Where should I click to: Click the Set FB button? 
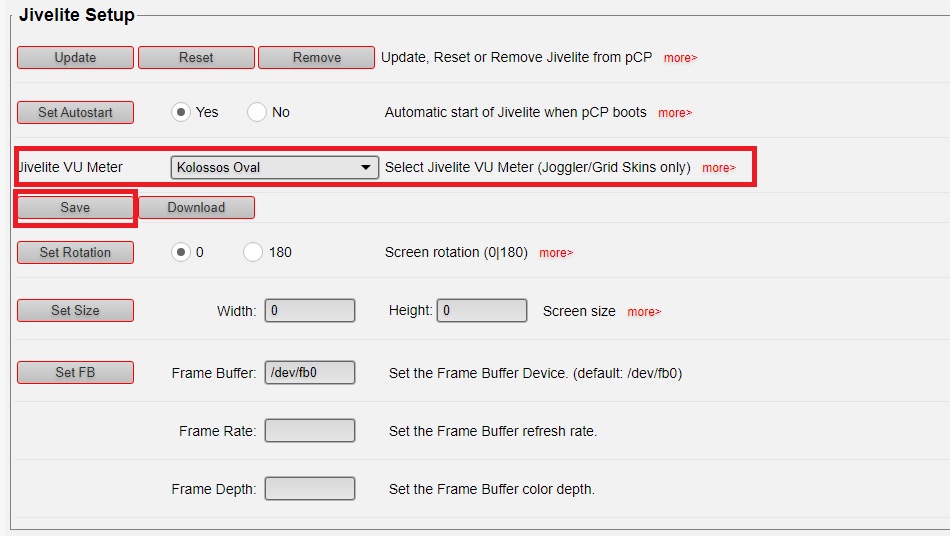[x=75, y=372]
